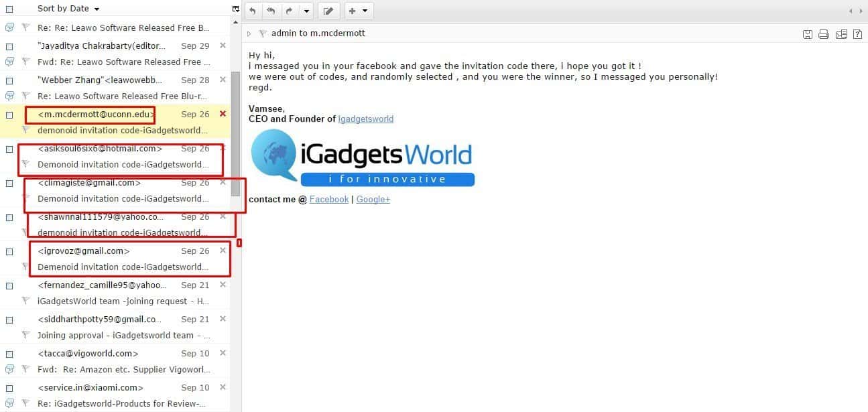Click the Reply arrow toolbar icon
This screenshot has height=412, width=868.
coord(253,11)
